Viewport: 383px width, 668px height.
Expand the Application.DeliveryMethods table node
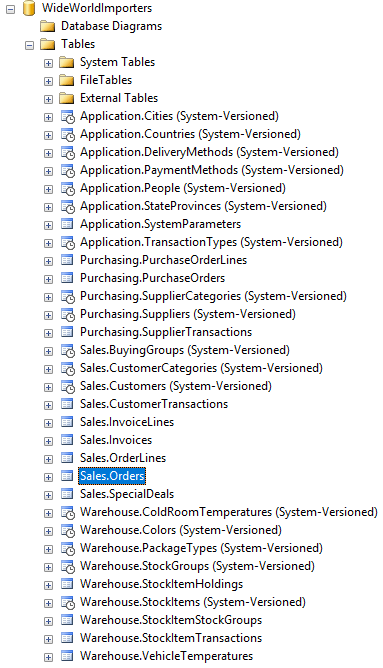[x=49, y=153]
